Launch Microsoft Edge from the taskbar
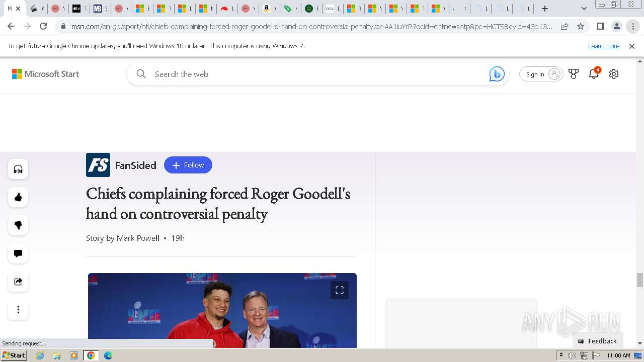644x362 pixels. [108, 355]
